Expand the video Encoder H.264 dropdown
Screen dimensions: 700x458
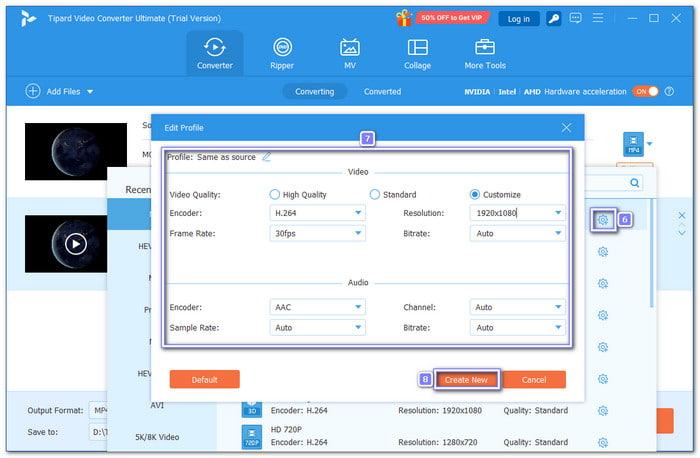(x=317, y=213)
